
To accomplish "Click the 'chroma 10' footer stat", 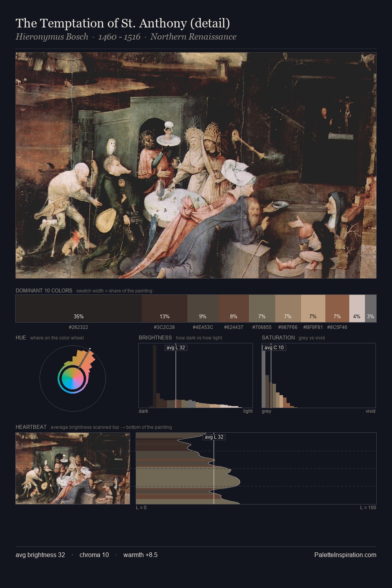I will (x=94, y=555).
